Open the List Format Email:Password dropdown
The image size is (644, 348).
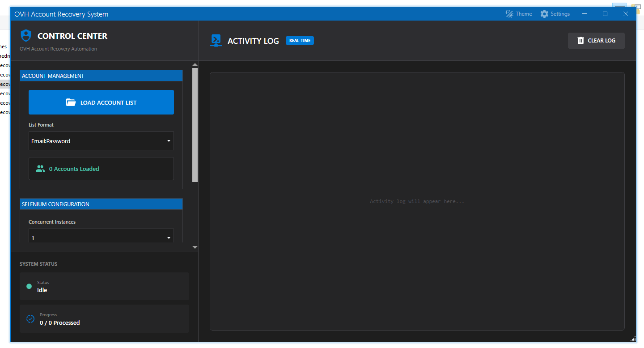101,141
